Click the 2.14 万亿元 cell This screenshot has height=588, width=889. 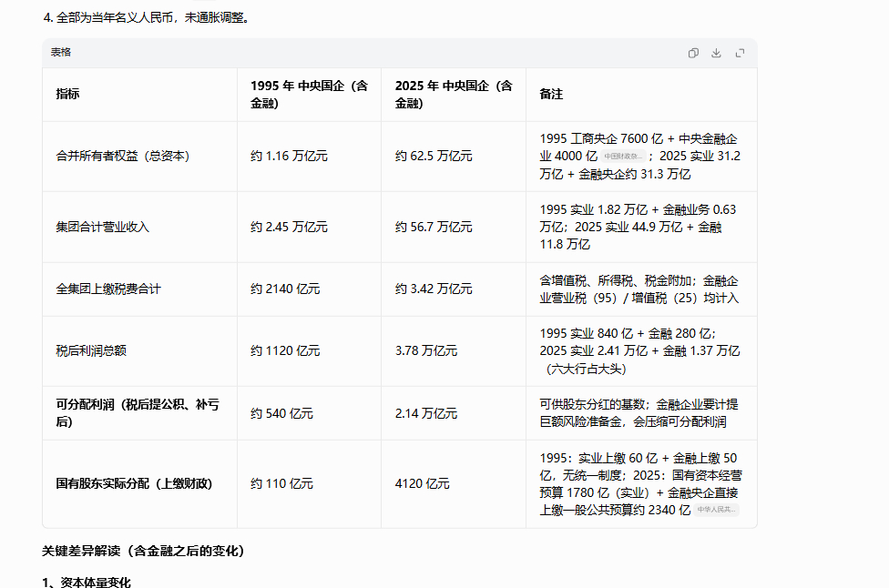point(425,413)
